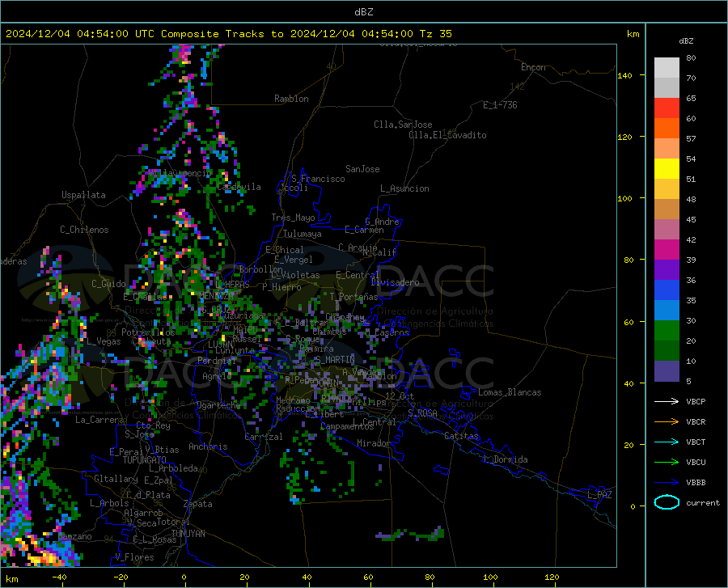Click the blue VBBB arrow legend icon

667,483
